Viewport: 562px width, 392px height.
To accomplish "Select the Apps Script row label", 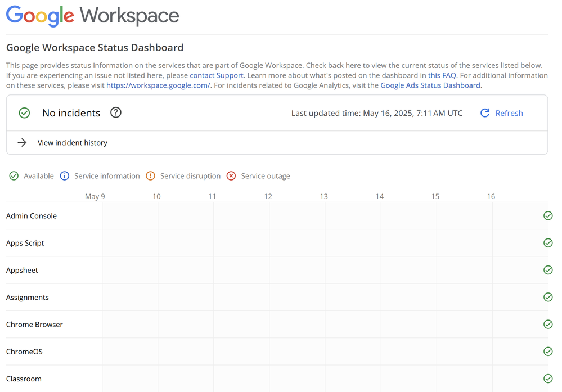I will 25,244.
